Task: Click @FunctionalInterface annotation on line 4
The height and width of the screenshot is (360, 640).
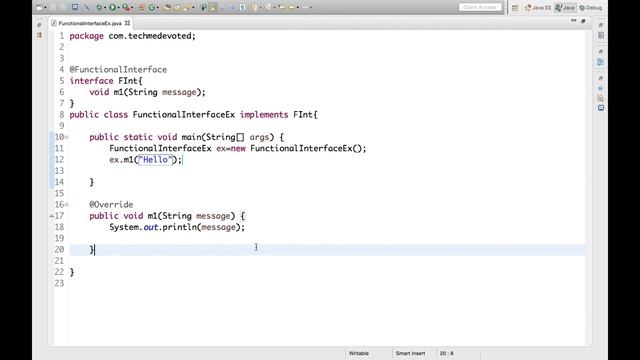Action: [118, 70]
